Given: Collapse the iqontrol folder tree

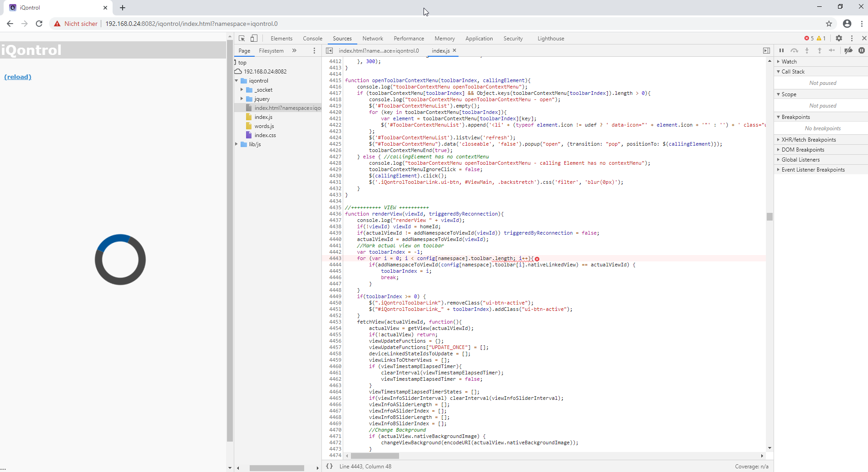Looking at the screenshot, I should point(237,81).
